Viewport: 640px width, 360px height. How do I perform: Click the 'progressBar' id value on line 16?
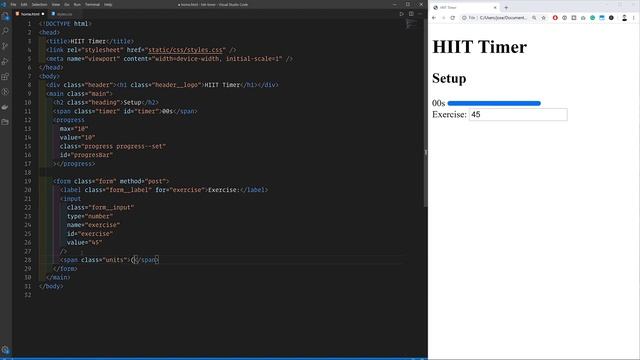[x=93, y=155]
